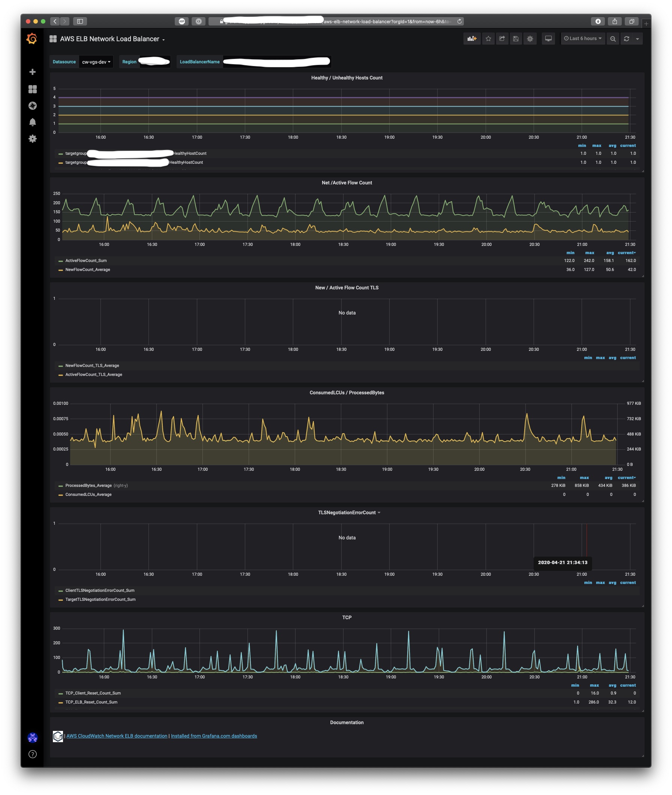Toggle the ActiveFlowCount_TLS_Average series
The height and width of the screenshot is (795, 672).
pyautogui.click(x=94, y=375)
